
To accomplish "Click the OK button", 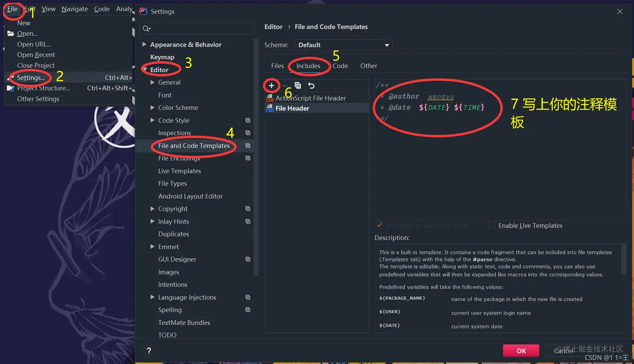I will point(521,351).
